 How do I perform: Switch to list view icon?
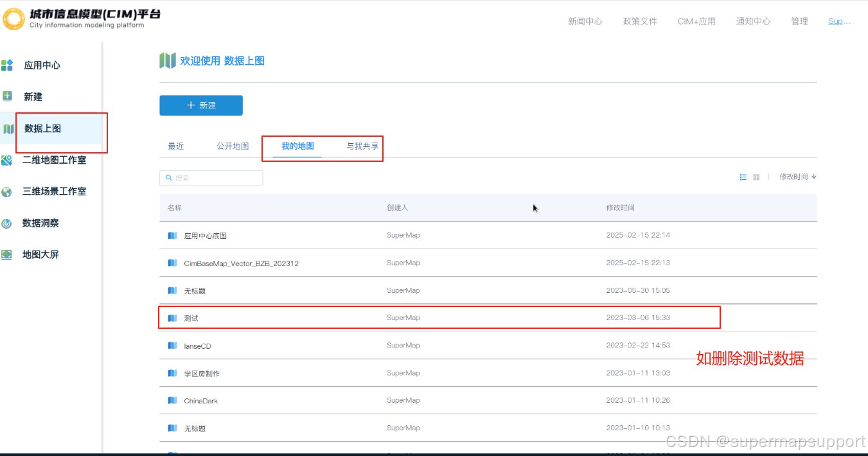[x=743, y=177]
